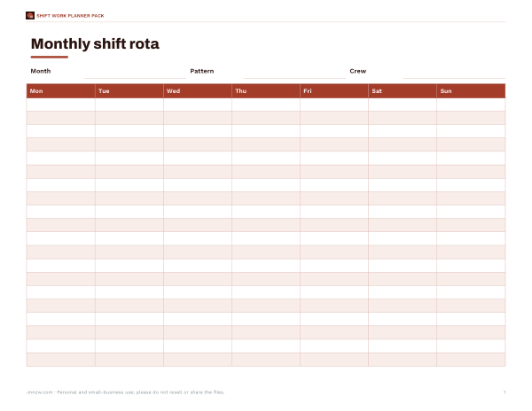Click the 'Pattern' field label
Screen dimensions: 532x411
click(x=202, y=71)
